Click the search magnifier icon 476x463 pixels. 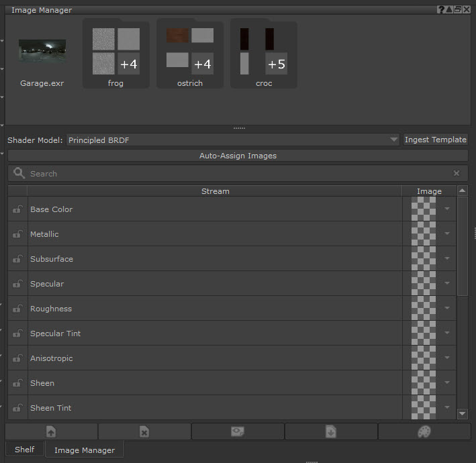pos(19,173)
